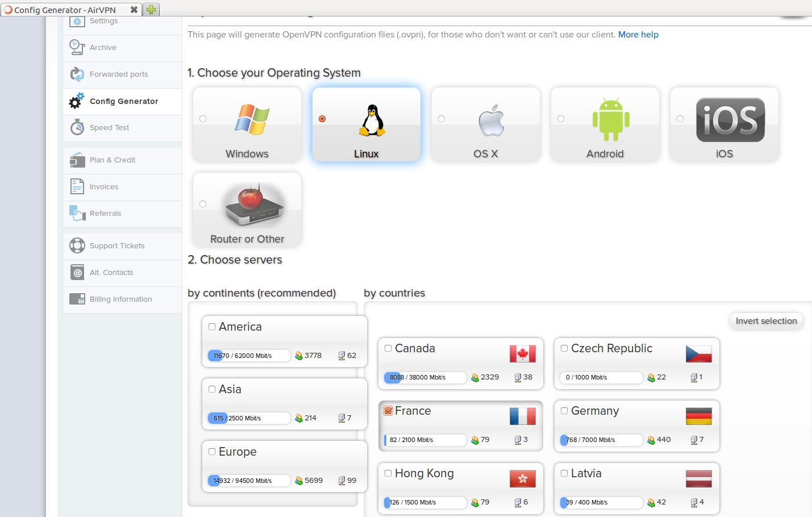812x517 pixels.
Task: Click the Latvia flag icon
Action: point(699,479)
